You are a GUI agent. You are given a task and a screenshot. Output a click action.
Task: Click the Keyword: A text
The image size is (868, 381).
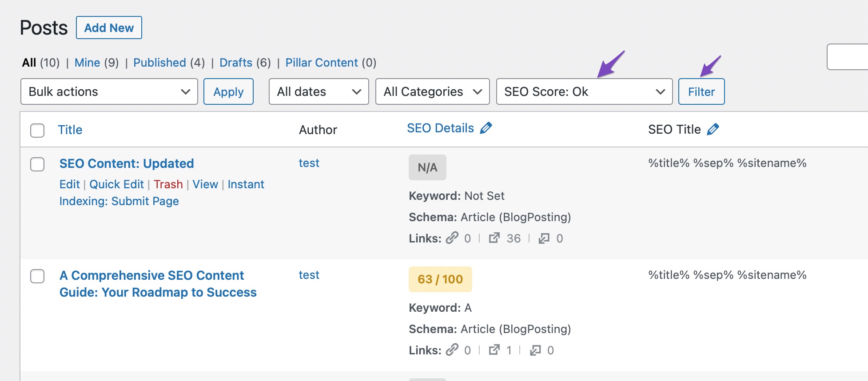[x=440, y=308]
